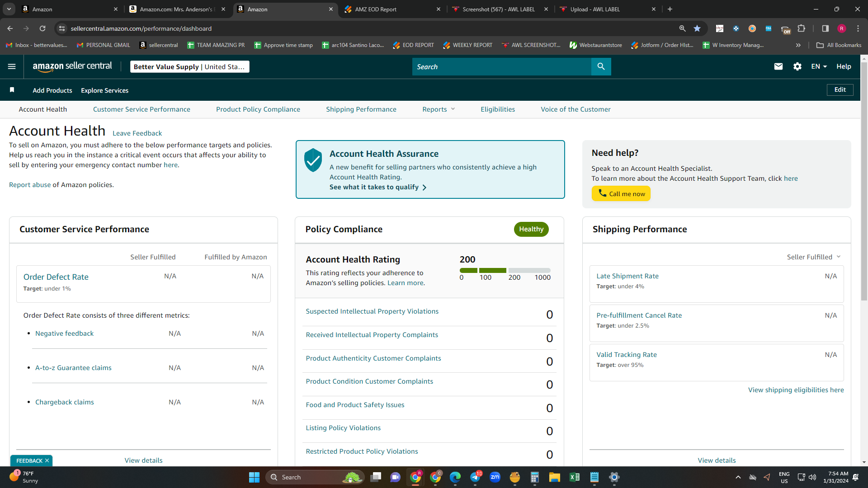868x488 pixels.
Task: Open Task View on the taskbar
Action: click(376, 477)
